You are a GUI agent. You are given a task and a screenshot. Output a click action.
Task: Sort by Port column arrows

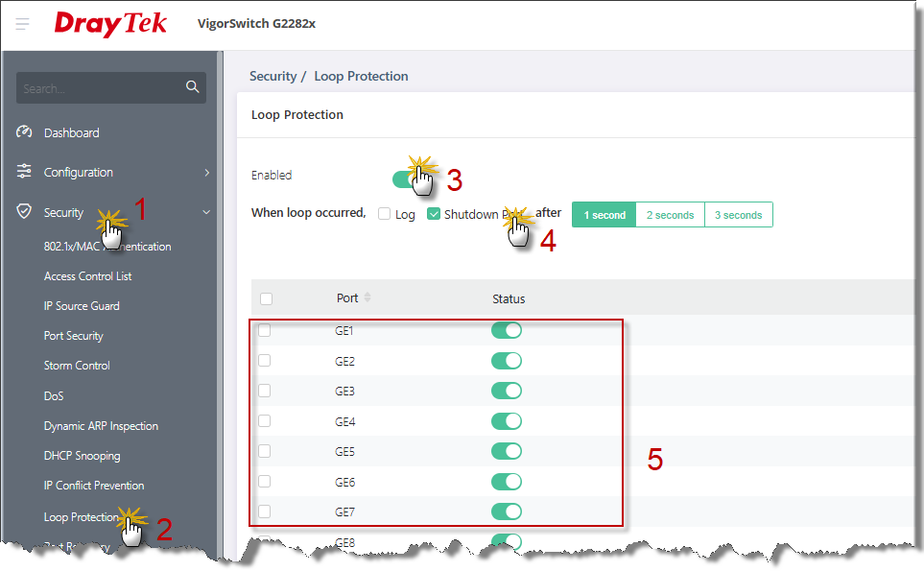click(x=367, y=298)
